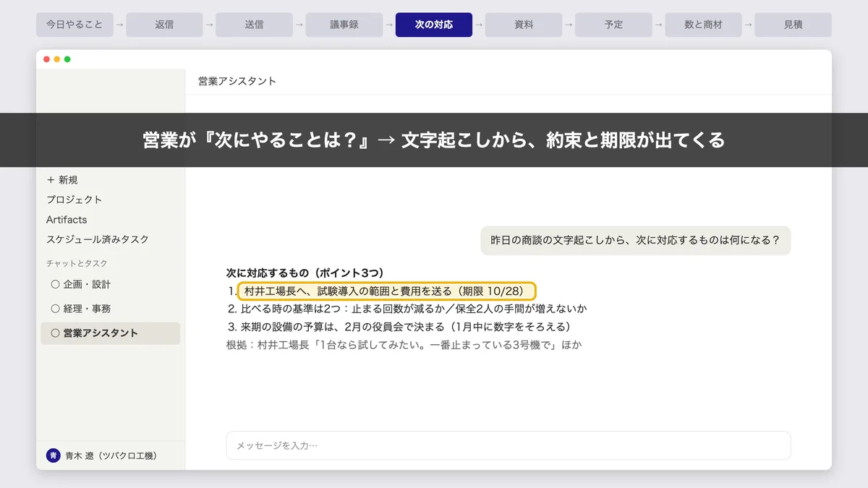Viewport: 868px width, 488px height.
Task: Focus the メッセージを入力 message field
Action: click(509, 445)
